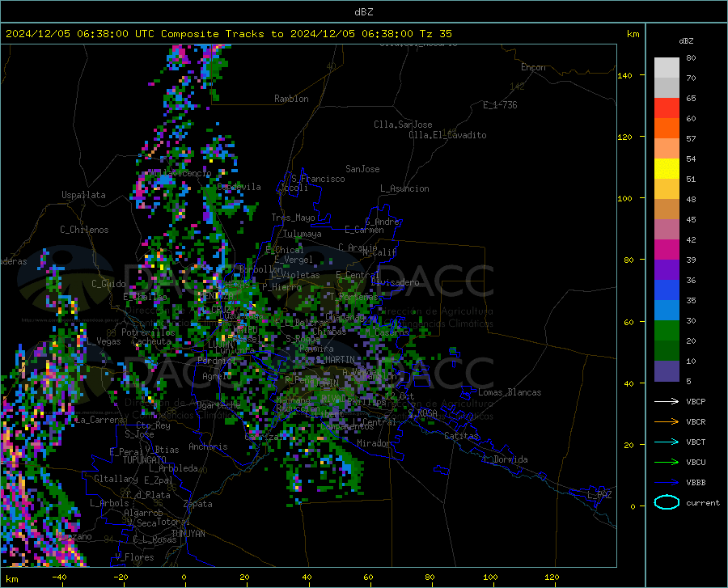This screenshot has height=588, width=728.
Task: Choose the lightest gray swatch atop the scale
Action: pos(667,68)
